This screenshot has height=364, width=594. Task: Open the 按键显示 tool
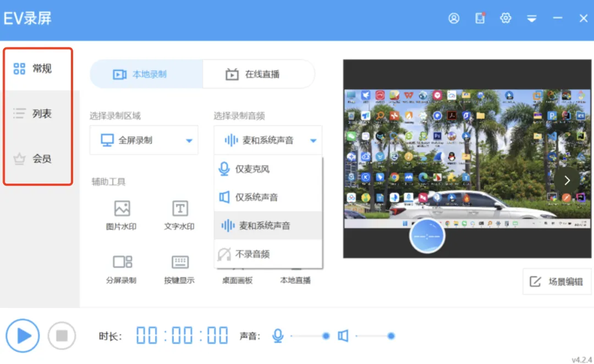pyautogui.click(x=179, y=269)
